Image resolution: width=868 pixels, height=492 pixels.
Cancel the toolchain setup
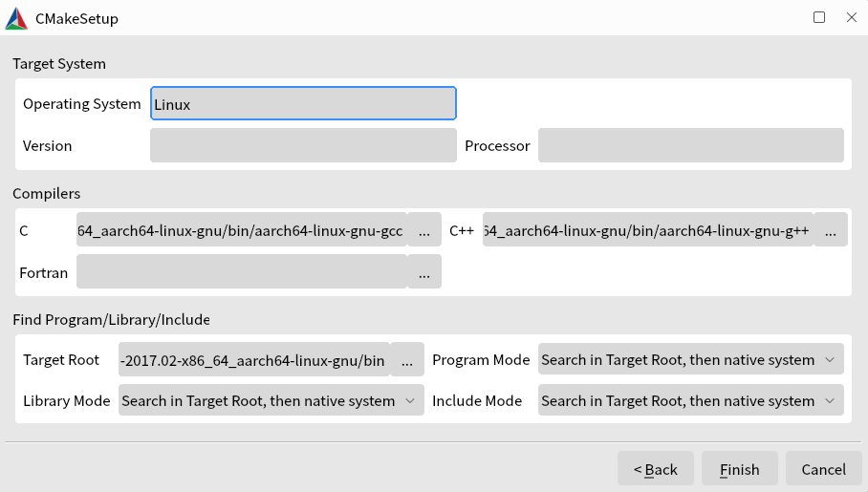(823, 469)
